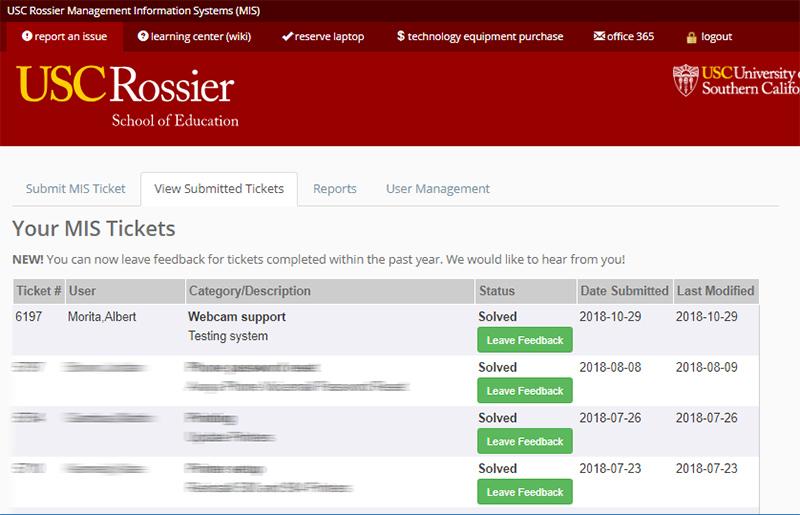Leave feedback for ticket submitted 2018-08-08
The height and width of the screenshot is (515, 800).
click(525, 391)
